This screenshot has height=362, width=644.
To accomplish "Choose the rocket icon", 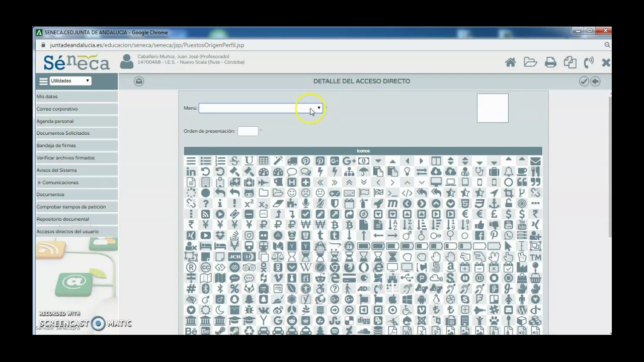I will (378, 204).
